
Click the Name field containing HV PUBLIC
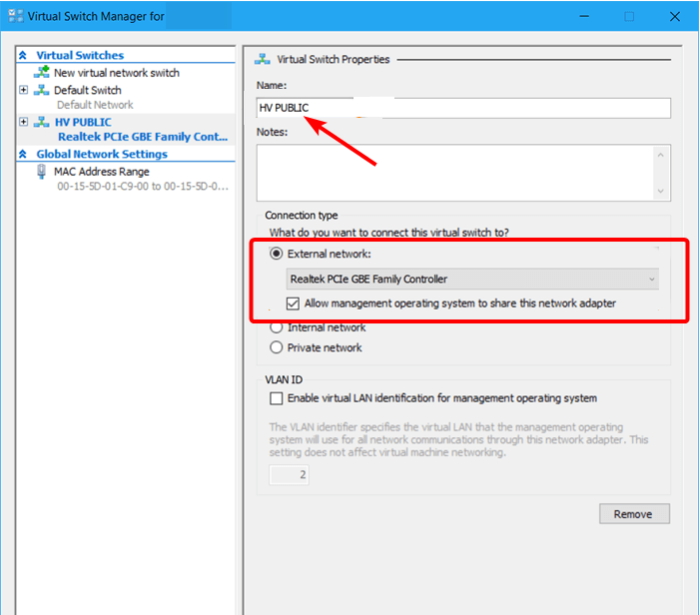(x=463, y=108)
